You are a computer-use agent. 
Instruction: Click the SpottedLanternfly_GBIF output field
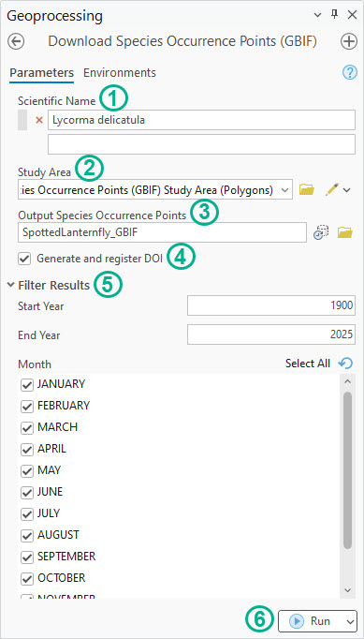coord(162,232)
